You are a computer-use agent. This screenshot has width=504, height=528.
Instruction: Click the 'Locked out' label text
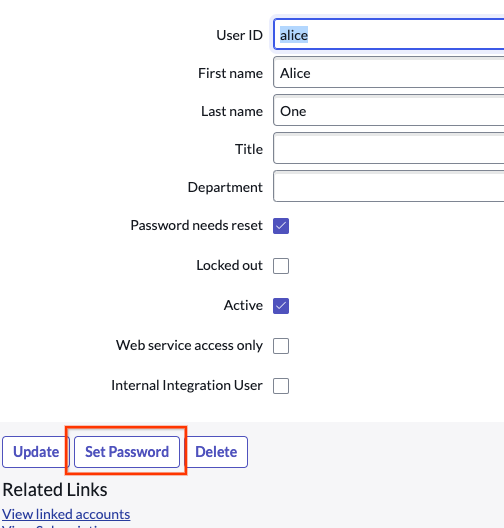click(x=229, y=265)
